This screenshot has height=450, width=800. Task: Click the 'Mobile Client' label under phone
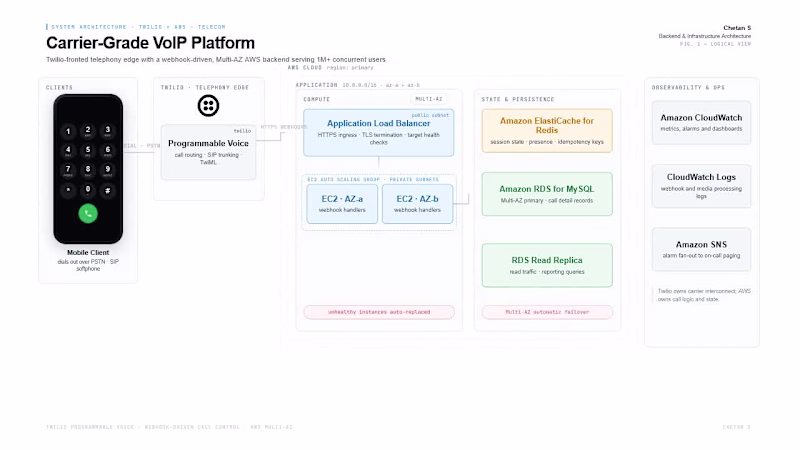(88, 253)
